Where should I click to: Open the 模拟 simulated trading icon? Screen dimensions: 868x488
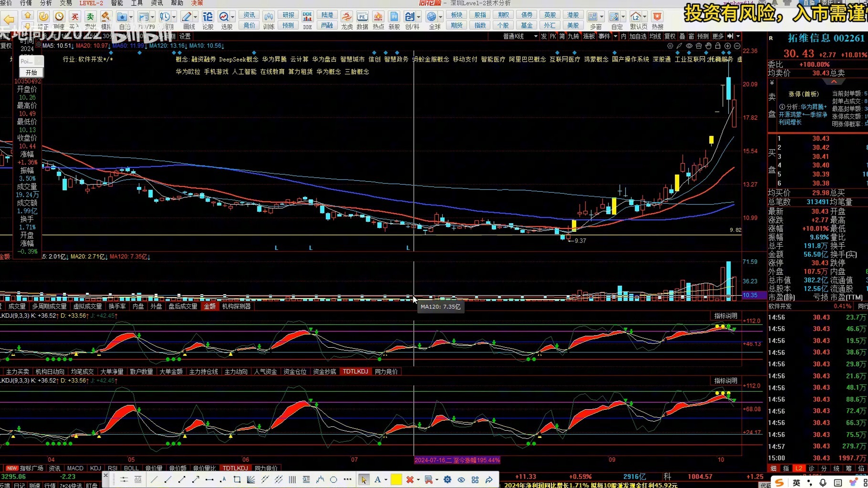[x=105, y=17]
